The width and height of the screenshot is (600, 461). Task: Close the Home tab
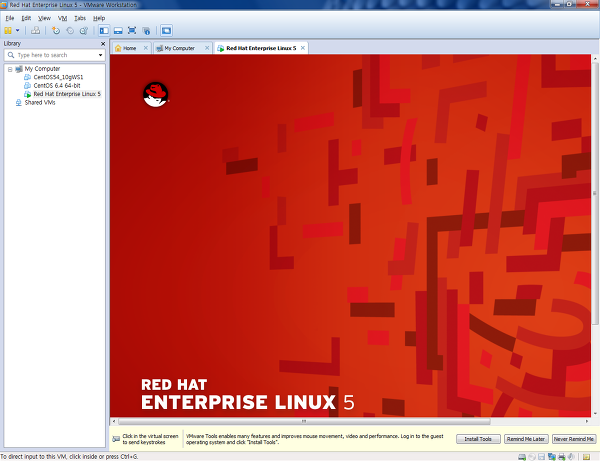[x=145, y=48]
